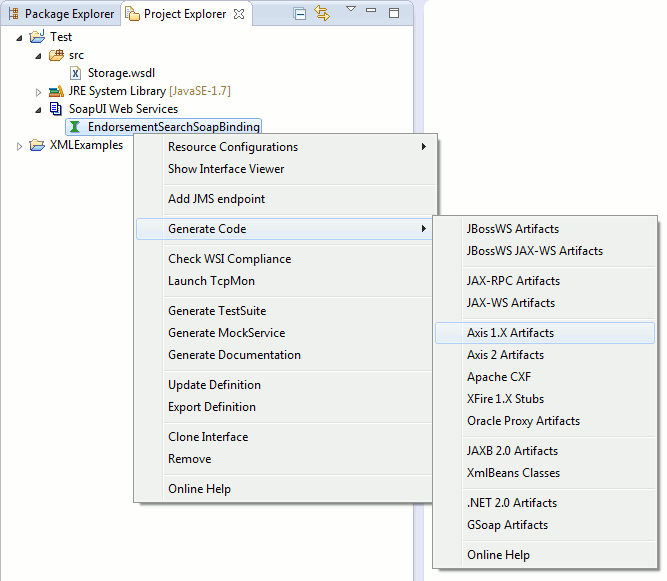Click the SoapUI Web Services icon
This screenshot has height=581, width=667.
(x=56, y=109)
